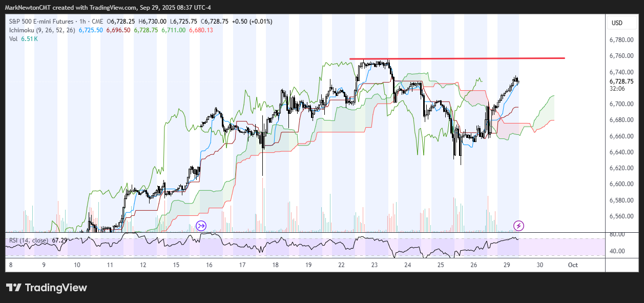The image size is (644, 303).
Task: Click the low price L6,725.75
Action: click(x=183, y=22)
